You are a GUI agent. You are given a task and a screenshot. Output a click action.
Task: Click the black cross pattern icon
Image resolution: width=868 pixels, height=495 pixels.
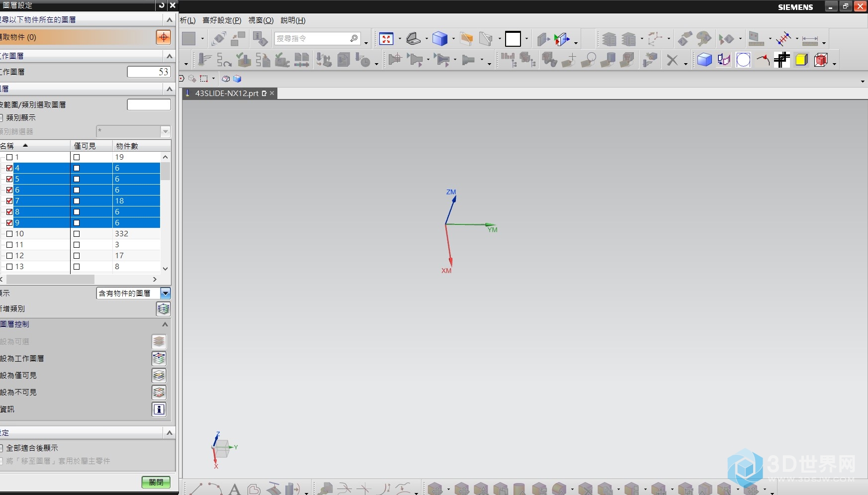pyautogui.click(x=782, y=60)
